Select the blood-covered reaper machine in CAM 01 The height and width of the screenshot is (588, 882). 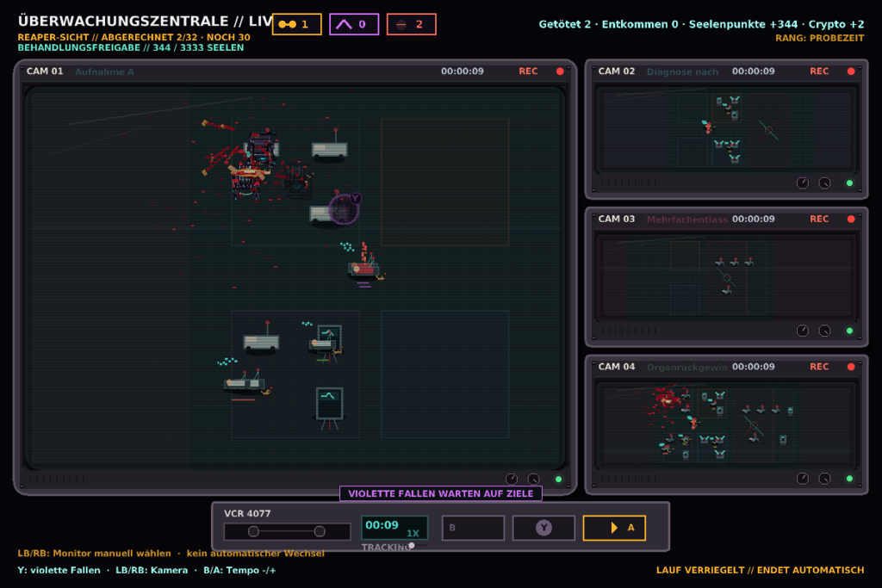[253, 166]
